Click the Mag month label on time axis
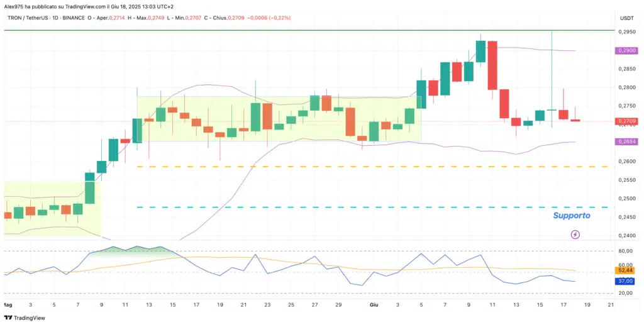 point(7,304)
